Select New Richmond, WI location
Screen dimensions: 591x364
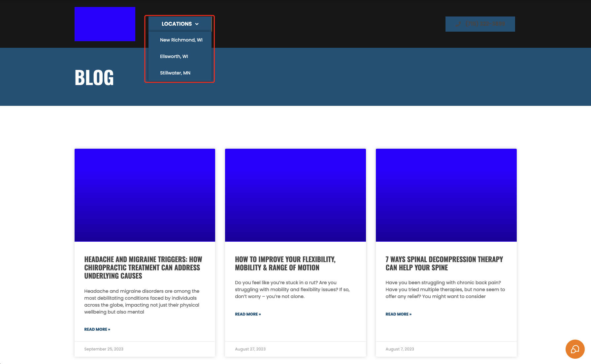[x=181, y=40]
